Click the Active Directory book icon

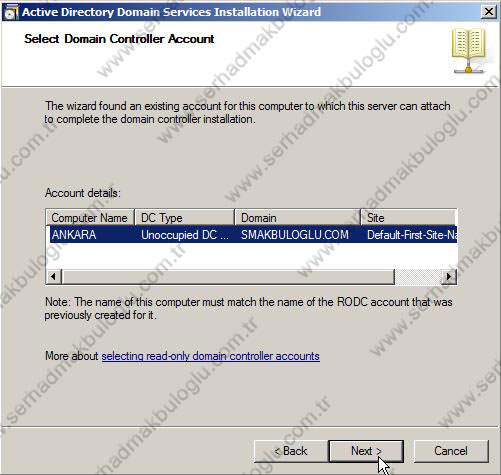468,51
